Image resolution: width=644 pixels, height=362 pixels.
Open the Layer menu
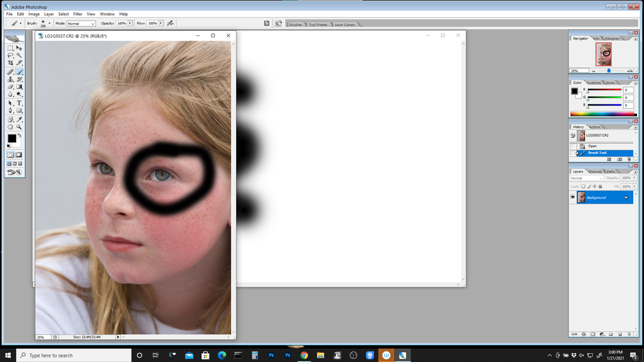(x=49, y=14)
